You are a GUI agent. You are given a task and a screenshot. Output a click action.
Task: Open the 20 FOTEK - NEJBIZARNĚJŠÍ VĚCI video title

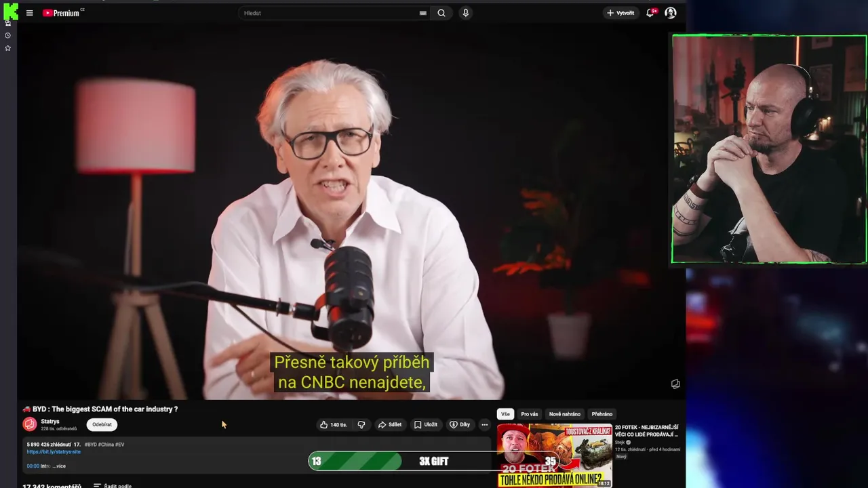pos(647,430)
